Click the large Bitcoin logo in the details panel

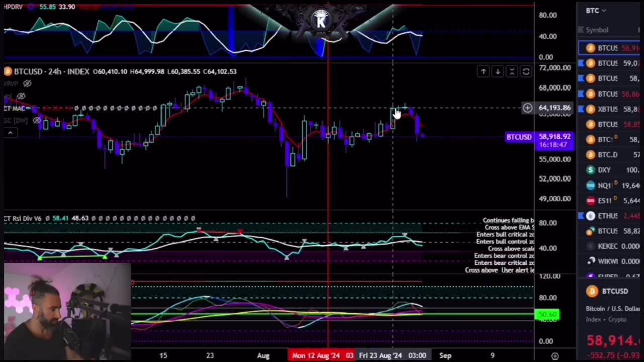tap(592, 291)
